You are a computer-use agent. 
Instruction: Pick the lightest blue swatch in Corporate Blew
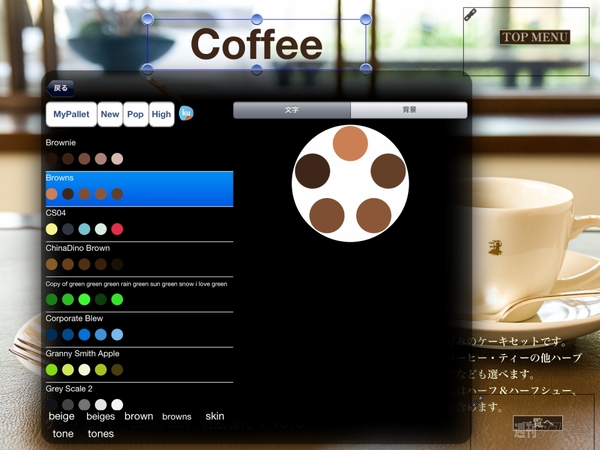[x=117, y=334]
